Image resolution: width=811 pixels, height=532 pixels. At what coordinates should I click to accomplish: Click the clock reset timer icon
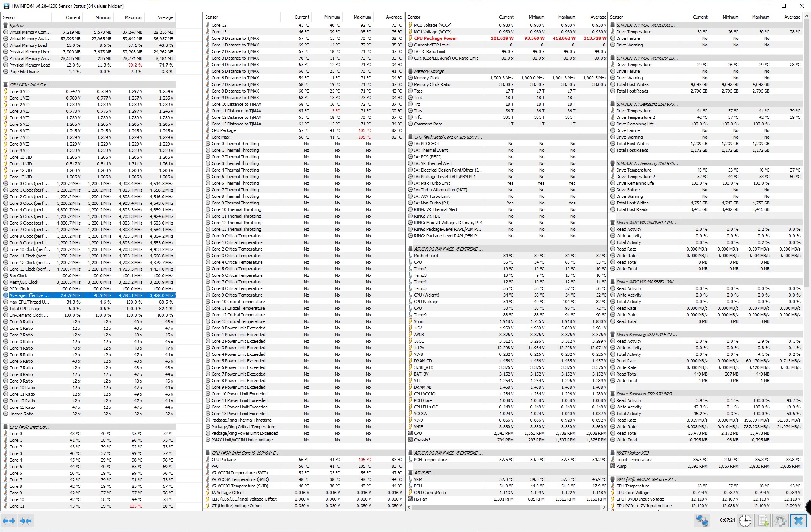click(745, 520)
